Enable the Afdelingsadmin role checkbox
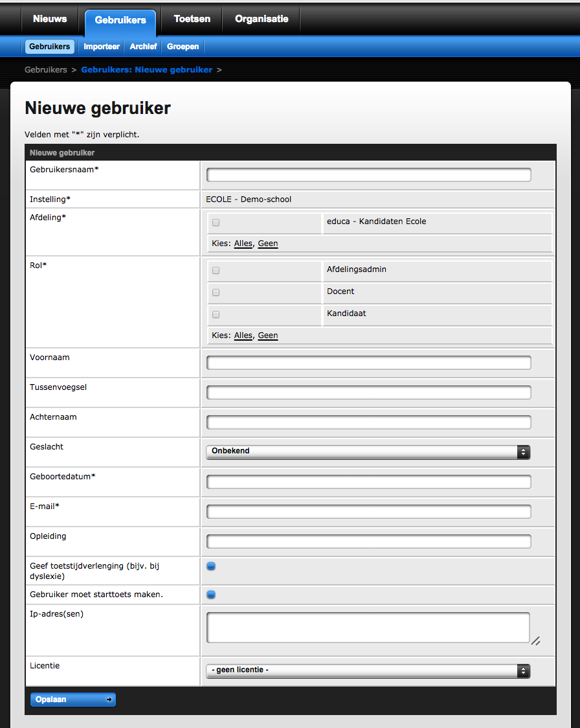This screenshot has width=580, height=728. [216, 270]
